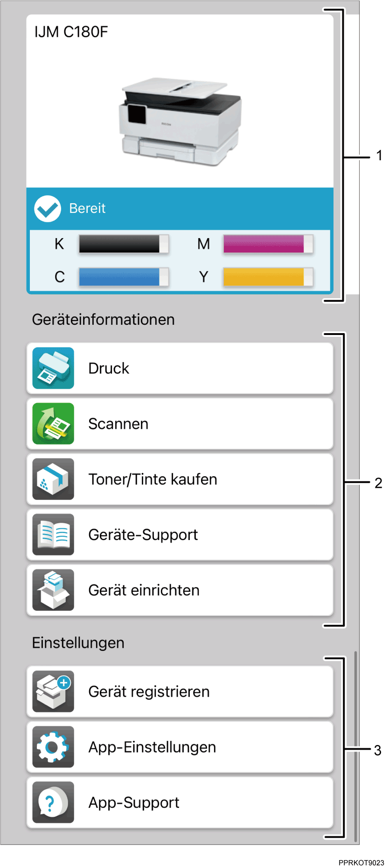Access the Geräte-Support page
The image size is (389, 868).
pos(180,534)
